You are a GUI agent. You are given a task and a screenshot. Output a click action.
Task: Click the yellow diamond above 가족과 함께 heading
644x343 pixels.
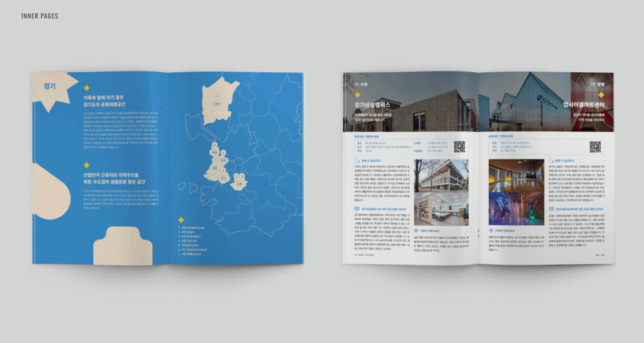coord(87,88)
